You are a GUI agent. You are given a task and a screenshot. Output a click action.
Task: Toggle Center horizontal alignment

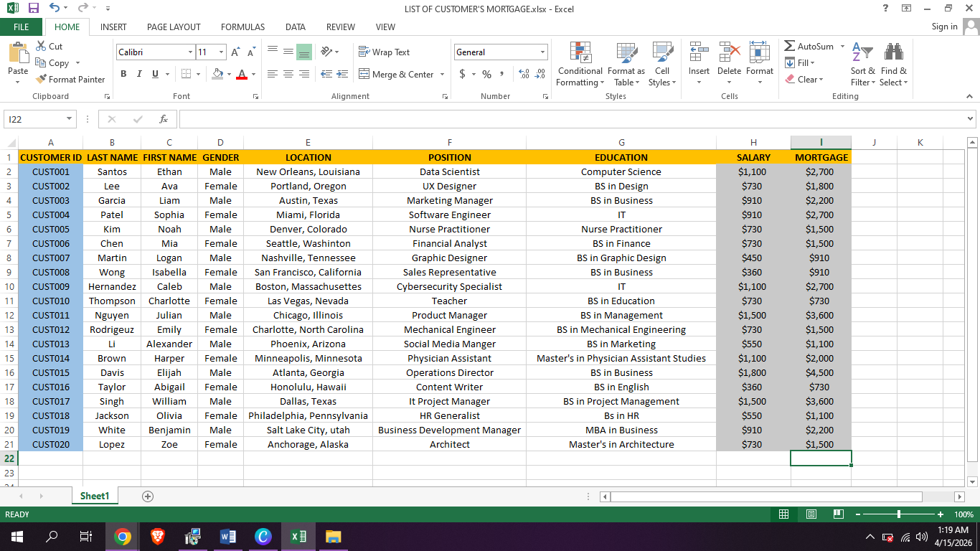pos(288,74)
